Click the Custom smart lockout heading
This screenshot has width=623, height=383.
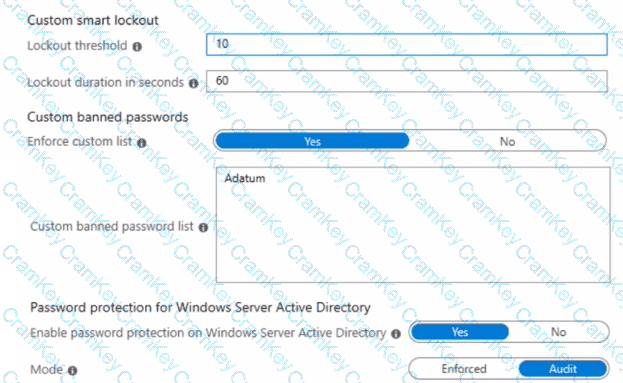coord(93,20)
